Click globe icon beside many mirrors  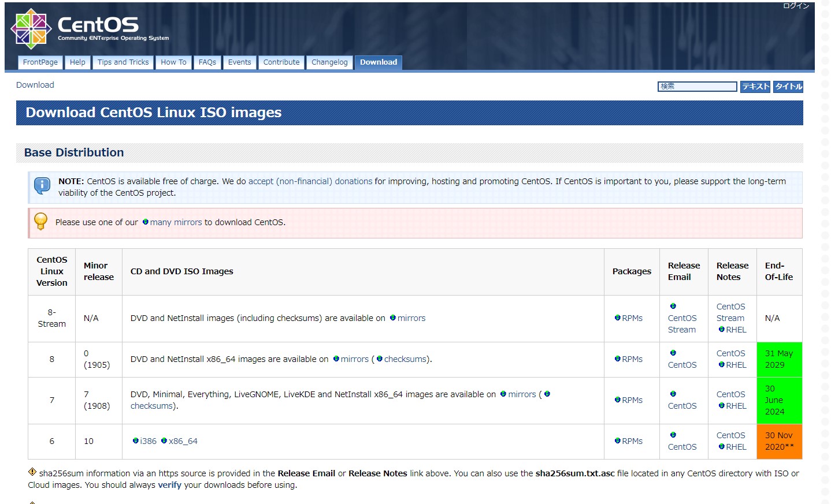point(146,222)
